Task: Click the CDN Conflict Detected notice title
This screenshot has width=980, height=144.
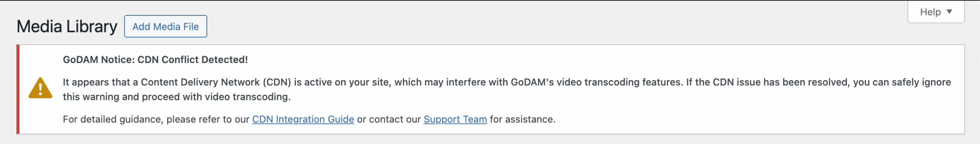Action: 155,60
